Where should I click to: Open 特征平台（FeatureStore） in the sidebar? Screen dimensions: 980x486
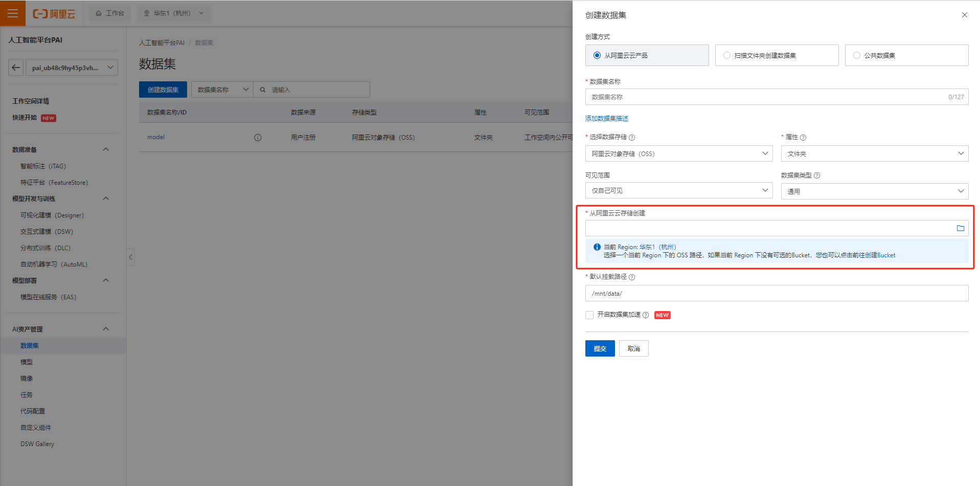54,183
